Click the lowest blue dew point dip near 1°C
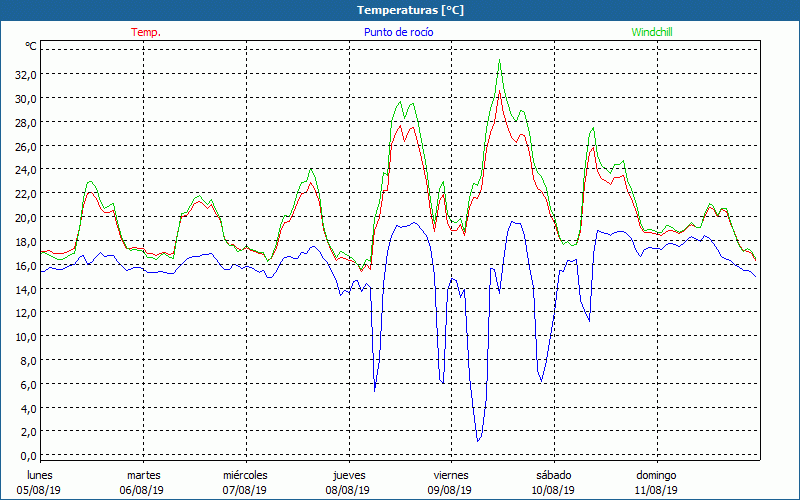 (478, 440)
